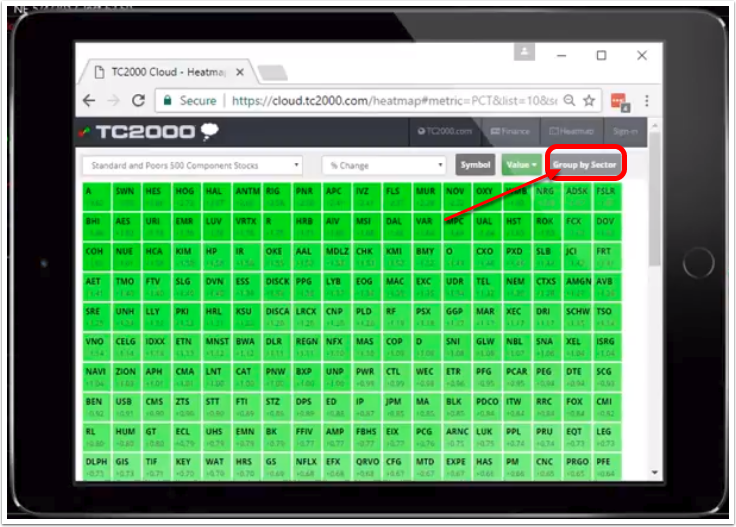Expand the Standard and Poors 500 list dropdown

tap(192, 165)
